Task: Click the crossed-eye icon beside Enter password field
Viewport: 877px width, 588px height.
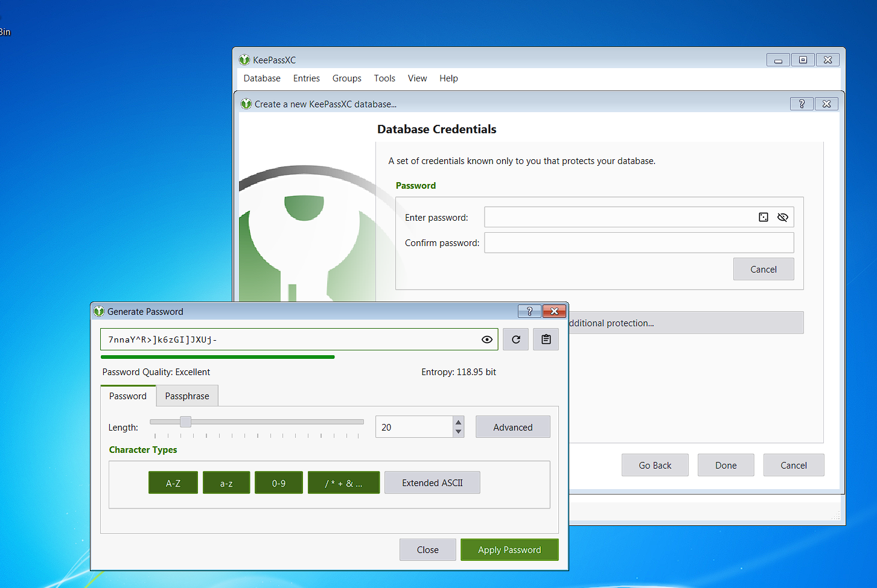Action: point(783,217)
